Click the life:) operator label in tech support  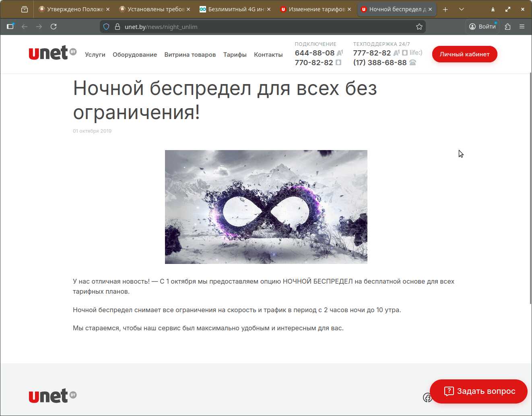tap(416, 53)
